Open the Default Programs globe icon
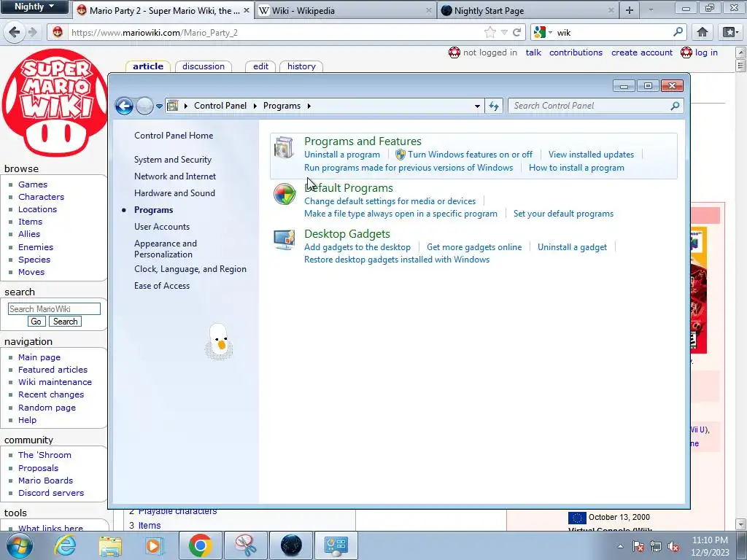 [x=285, y=194]
